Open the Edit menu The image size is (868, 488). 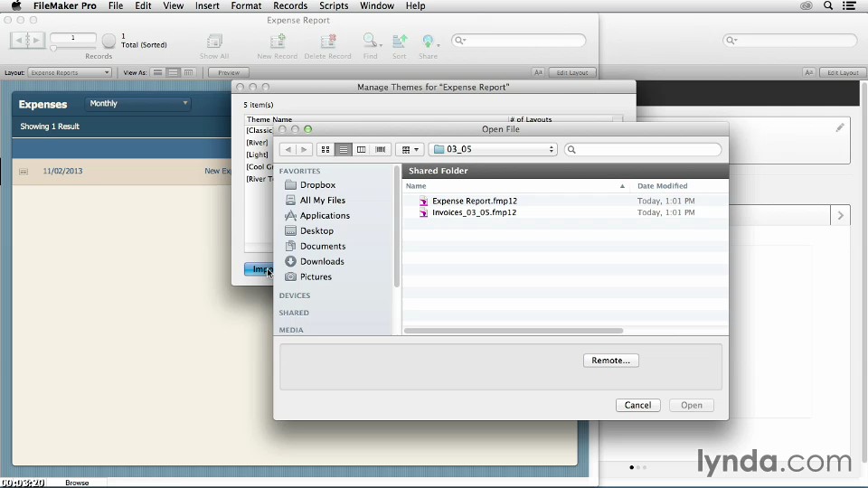pos(143,5)
